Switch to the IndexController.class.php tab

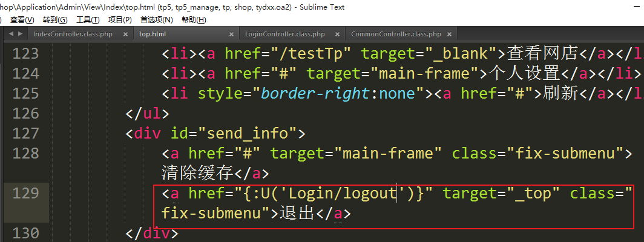(73, 34)
